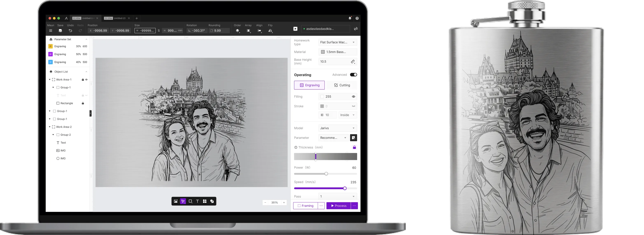Select the pointer selection tool
Screen dimensions: 644x235
click(183, 201)
